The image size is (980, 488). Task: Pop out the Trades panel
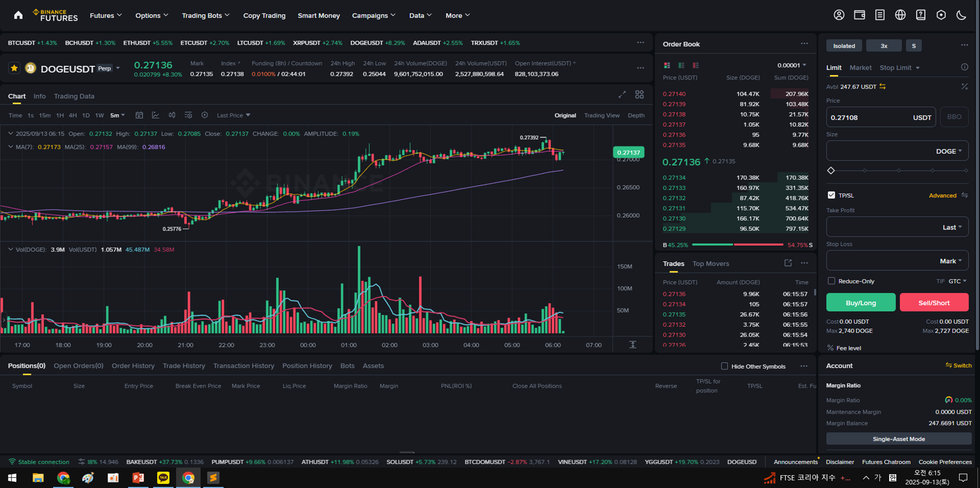(x=788, y=263)
